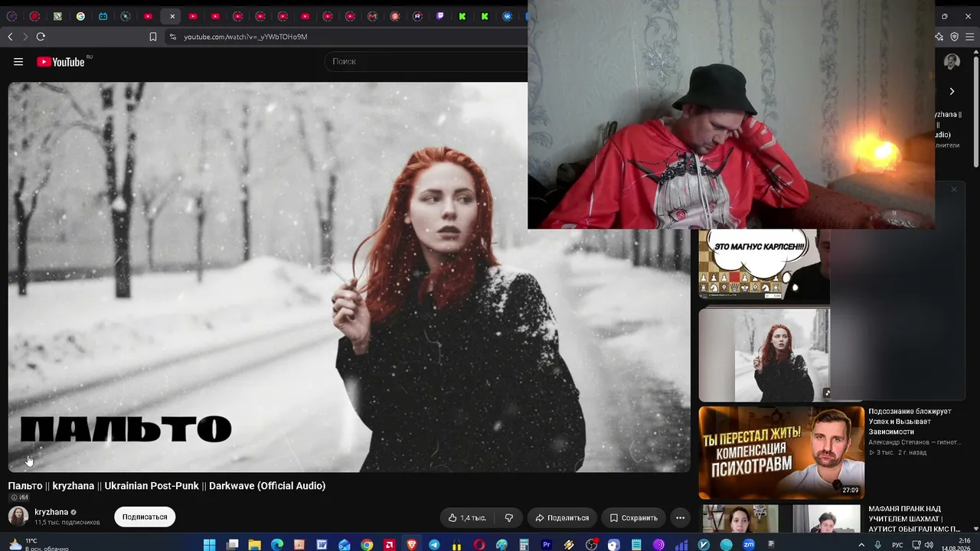
Task: Open the YouTube account avatar menu
Action: tap(952, 62)
